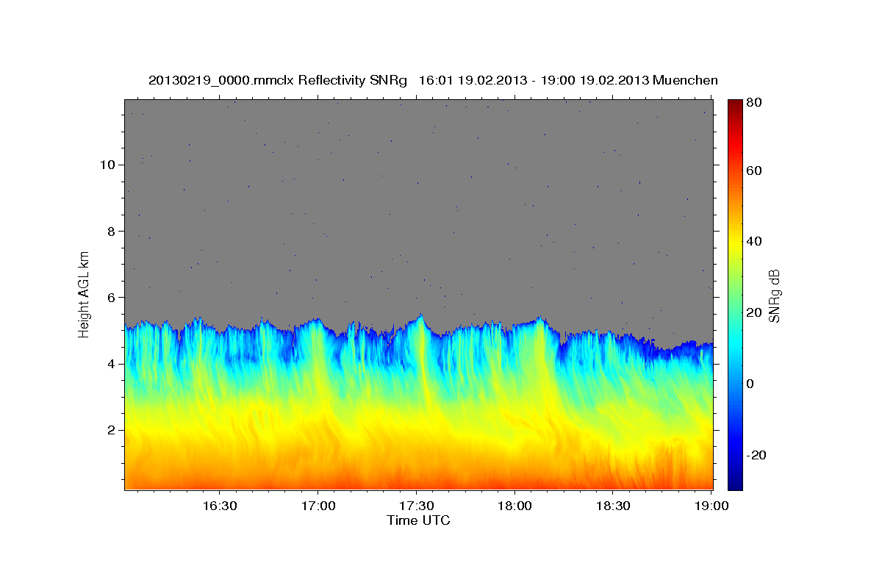Click the 'Time UTC' axis title
This screenshot has width=882, height=588.
click(418, 520)
